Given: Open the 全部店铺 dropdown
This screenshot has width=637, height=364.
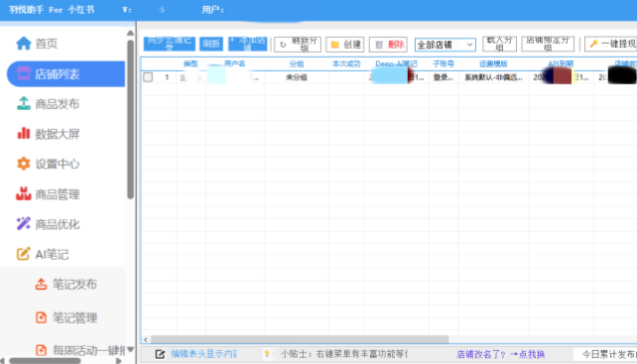Looking at the screenshot, I should pyautogui.click(x=446, y=45).
